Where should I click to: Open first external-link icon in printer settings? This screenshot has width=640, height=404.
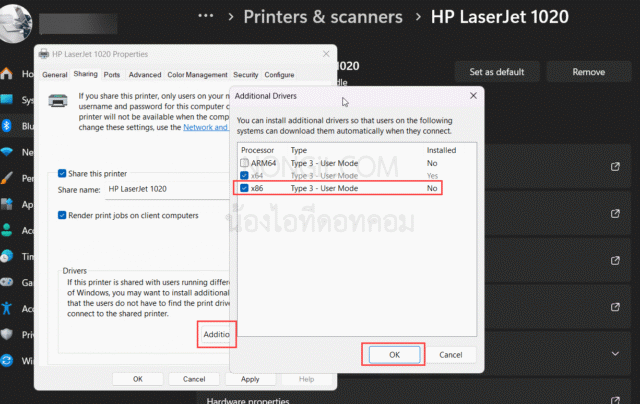pos(615,166)
